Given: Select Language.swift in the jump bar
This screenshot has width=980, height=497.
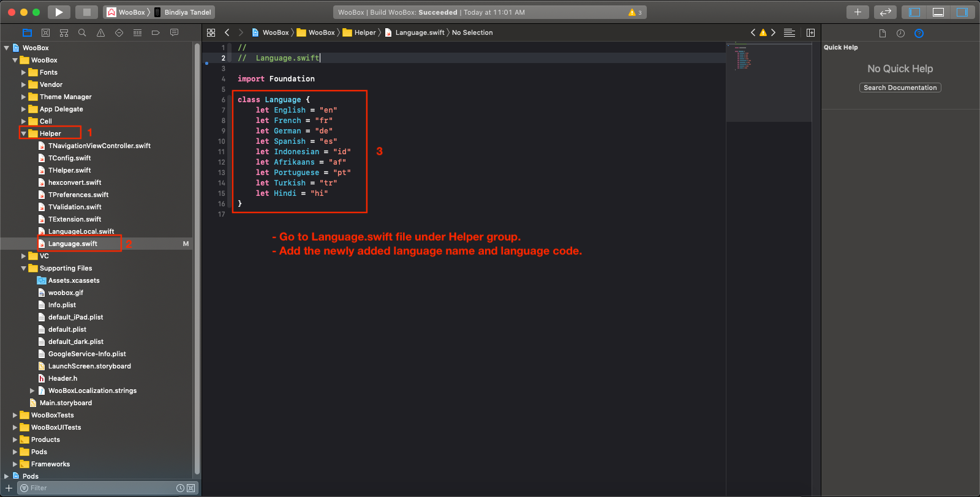Looking at the screenshot, I should tap(415, 32).
